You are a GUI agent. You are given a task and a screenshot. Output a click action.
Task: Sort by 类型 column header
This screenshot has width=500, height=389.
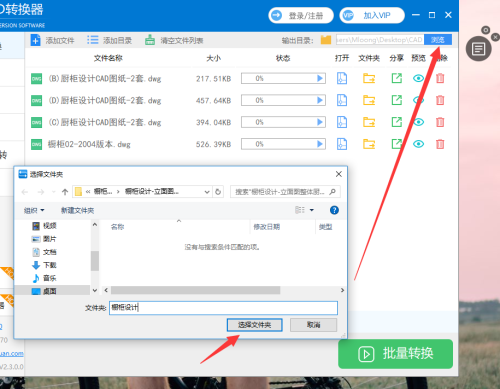(x=325, y=227)
